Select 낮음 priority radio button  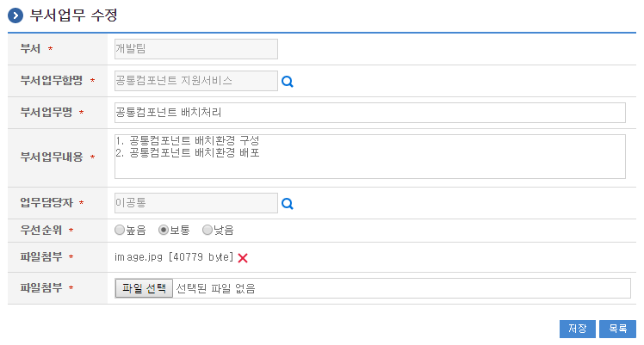coord(207,231)
